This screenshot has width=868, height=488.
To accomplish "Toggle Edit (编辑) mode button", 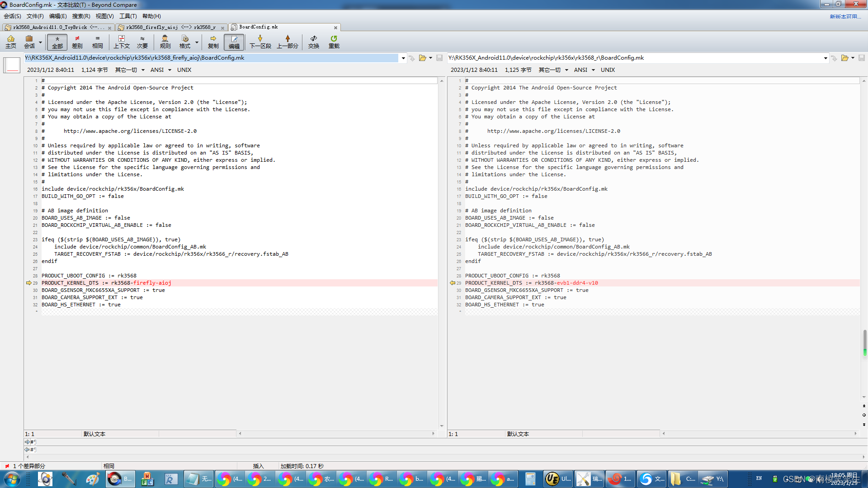I will (x=234, y=42).
